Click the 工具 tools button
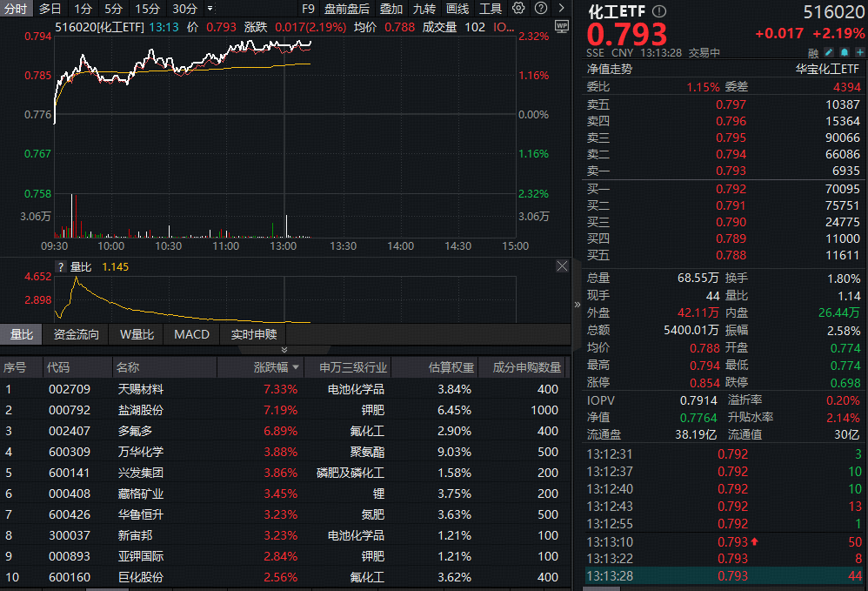Screen dimensions: 868x591 click(490, 9)
